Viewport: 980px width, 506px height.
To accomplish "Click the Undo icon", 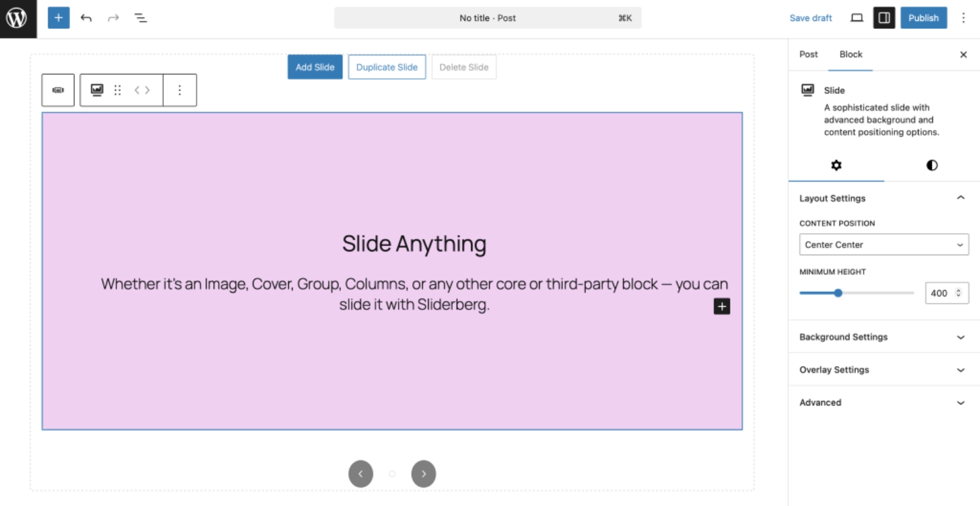I will coord(86,18).
